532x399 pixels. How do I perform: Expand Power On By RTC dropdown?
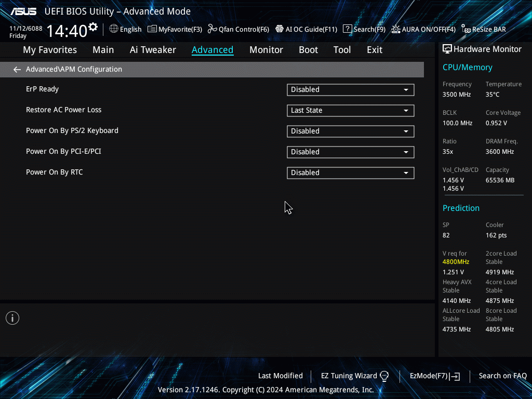(x=350, y=173)
